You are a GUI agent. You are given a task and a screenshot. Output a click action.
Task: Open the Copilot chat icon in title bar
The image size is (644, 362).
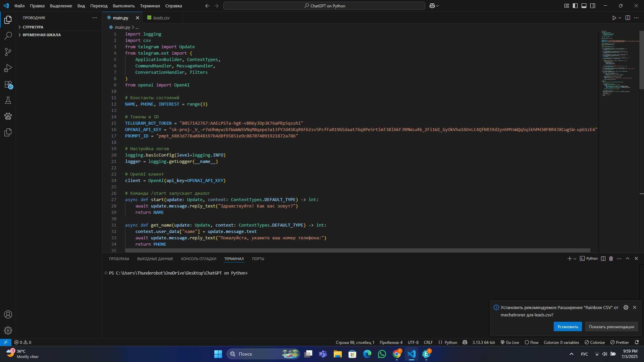(x=432, y=6)
